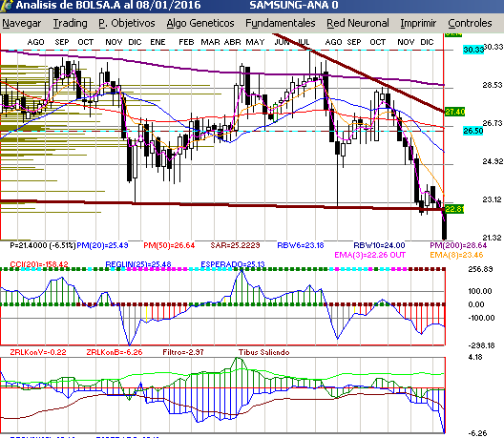Open the Trading menu

(x=70, y=24)
